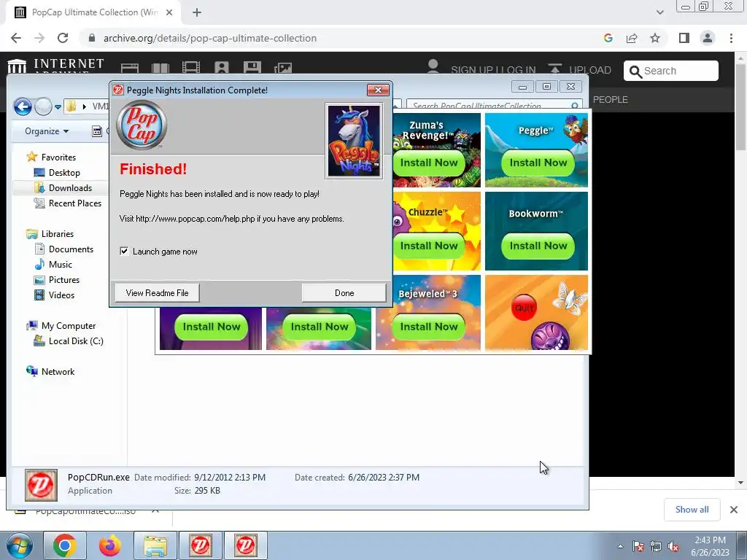The height and width of the screenshot is (560, 747).
Task: Click the Explorer search box
Action: click(495, 105)
